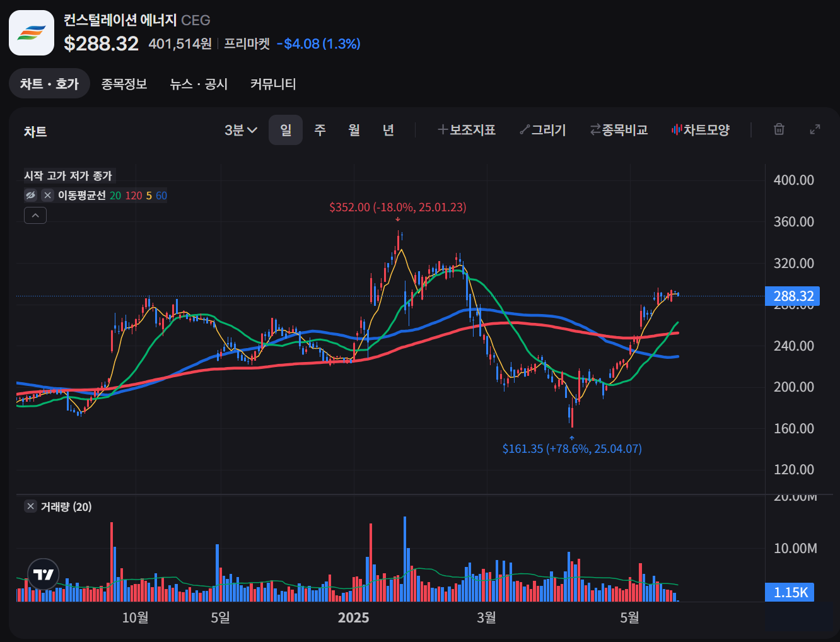Viewport: 840px width, 642px height.
Task: Select the red 120 moving average value
Action: [x=134, y=196]
